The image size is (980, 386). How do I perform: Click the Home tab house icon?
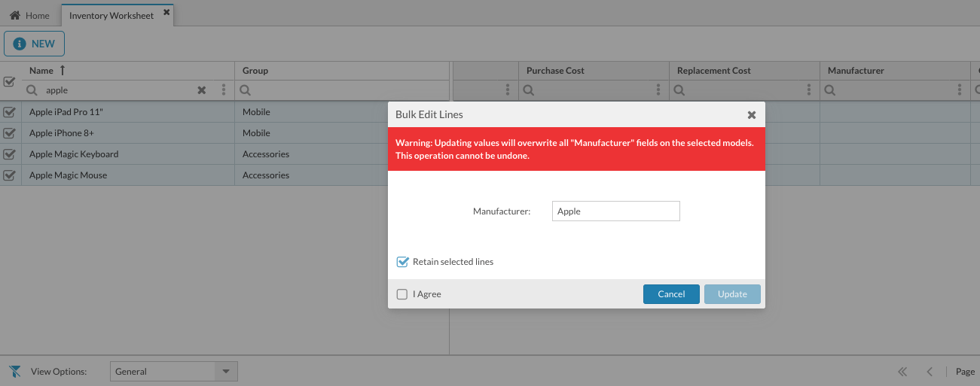(15, 16)
